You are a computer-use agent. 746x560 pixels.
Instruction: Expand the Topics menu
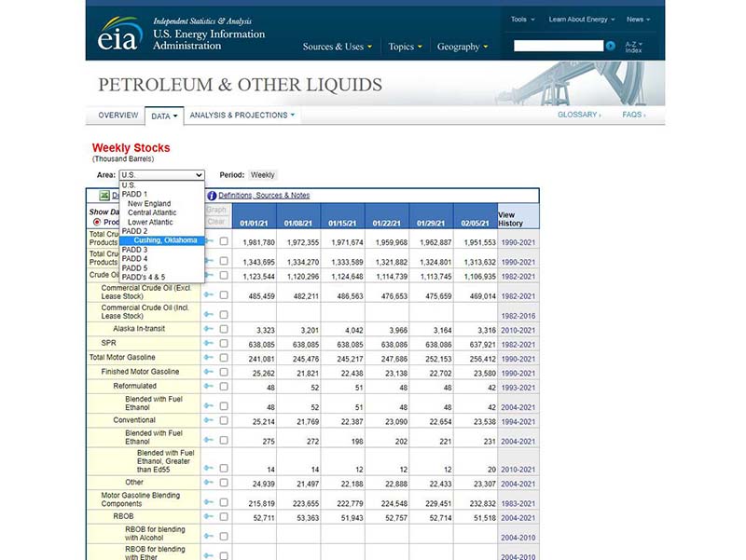point(405,47)
